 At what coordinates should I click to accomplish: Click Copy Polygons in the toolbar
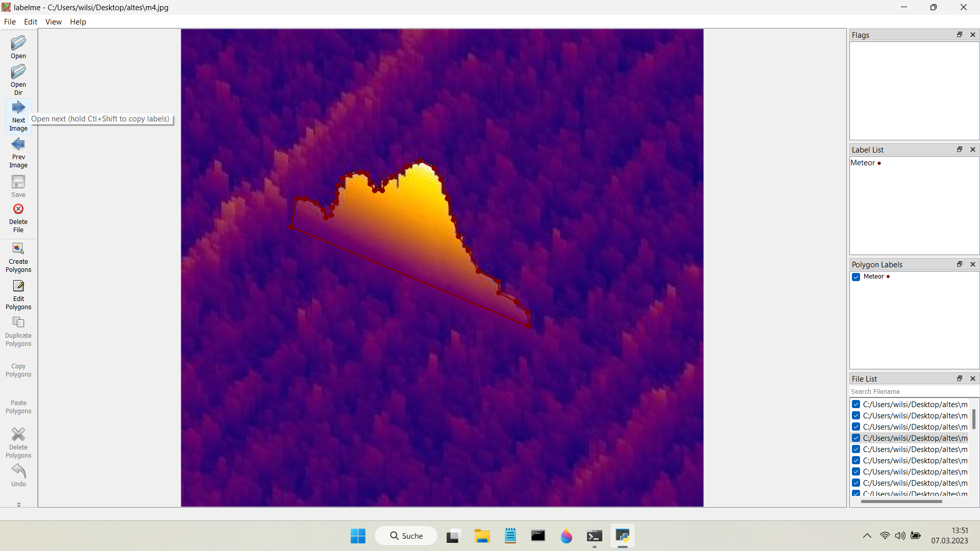18,370
